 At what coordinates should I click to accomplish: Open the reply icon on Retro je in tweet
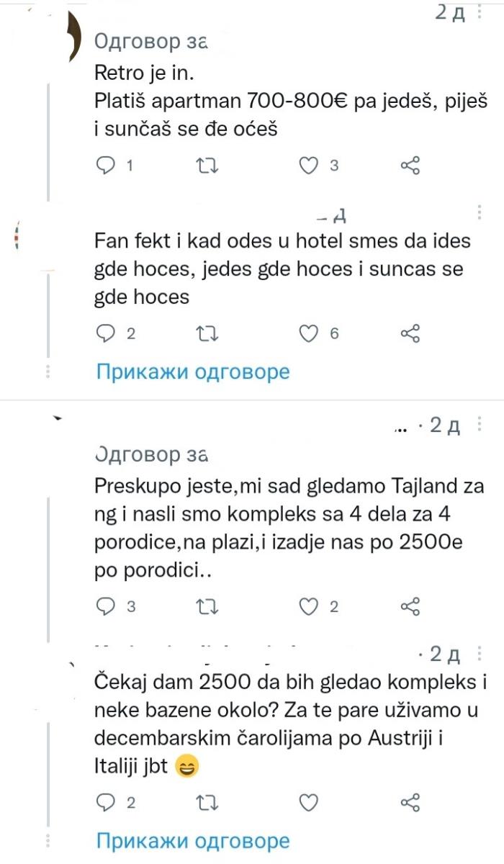107,165
